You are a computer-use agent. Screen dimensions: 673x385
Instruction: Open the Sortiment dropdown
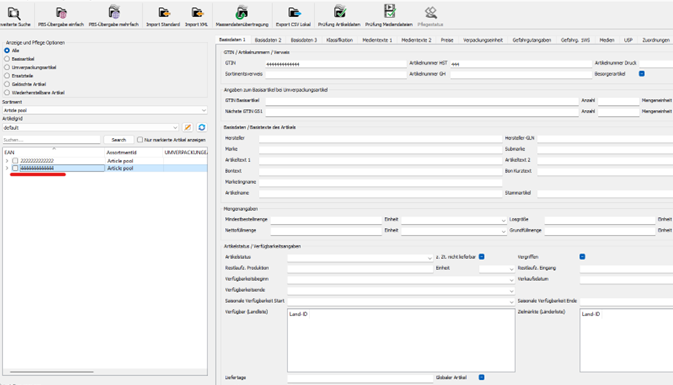(x=105, y=110)
